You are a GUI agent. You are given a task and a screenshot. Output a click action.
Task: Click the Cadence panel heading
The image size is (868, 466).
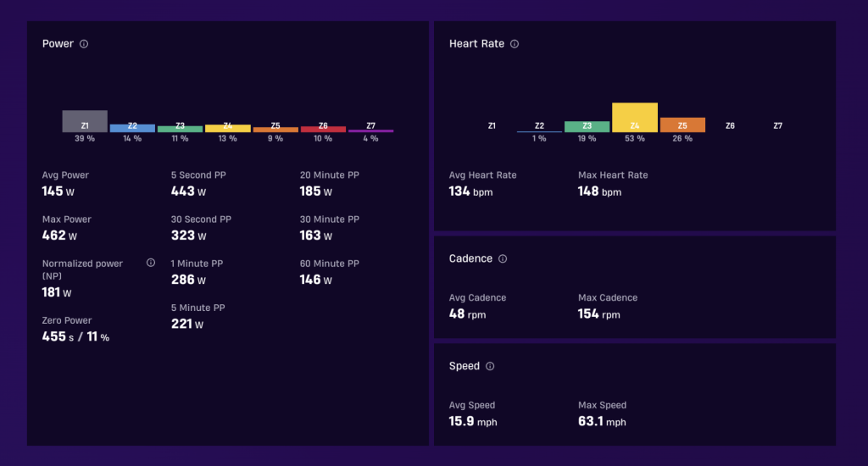[470, 258]
